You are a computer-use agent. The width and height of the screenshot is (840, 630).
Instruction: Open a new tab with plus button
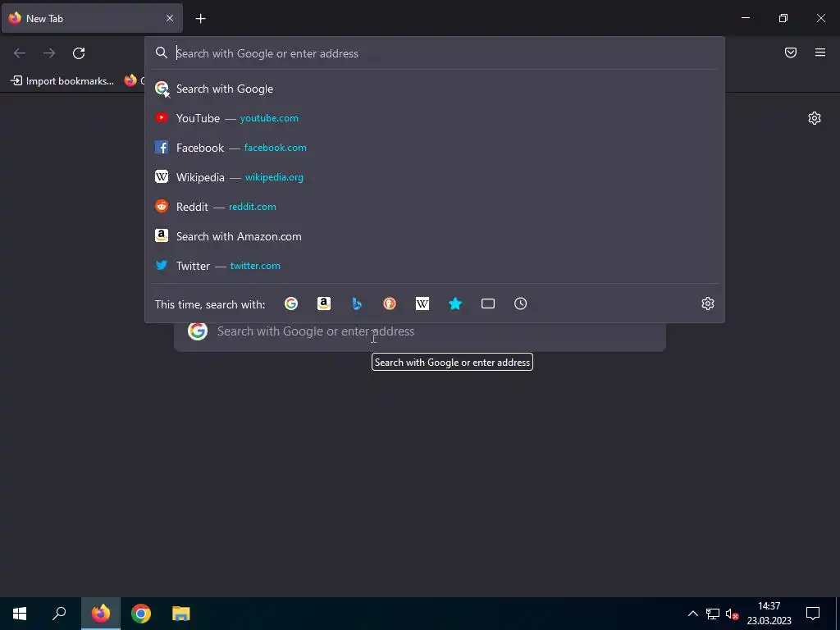pos(200,19)
